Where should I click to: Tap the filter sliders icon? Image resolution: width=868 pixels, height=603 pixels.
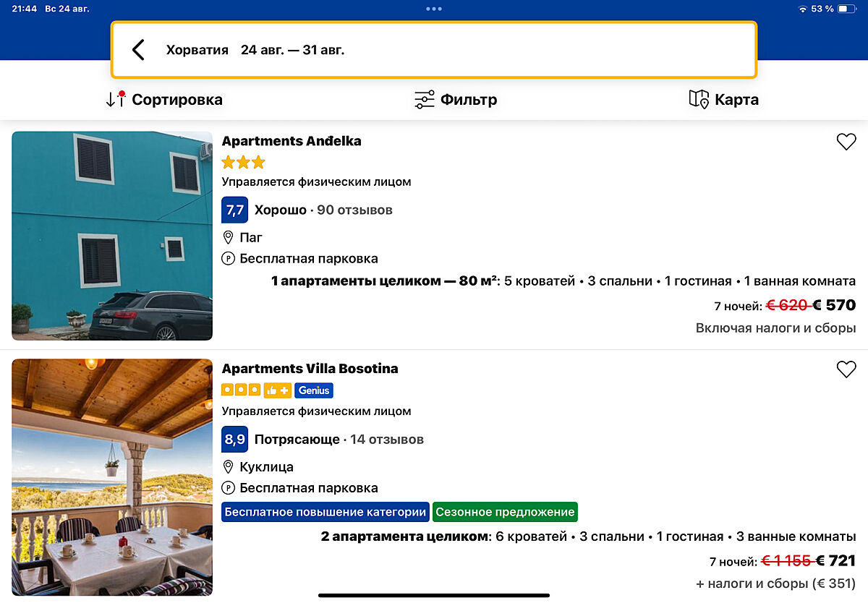coord(425,100)
